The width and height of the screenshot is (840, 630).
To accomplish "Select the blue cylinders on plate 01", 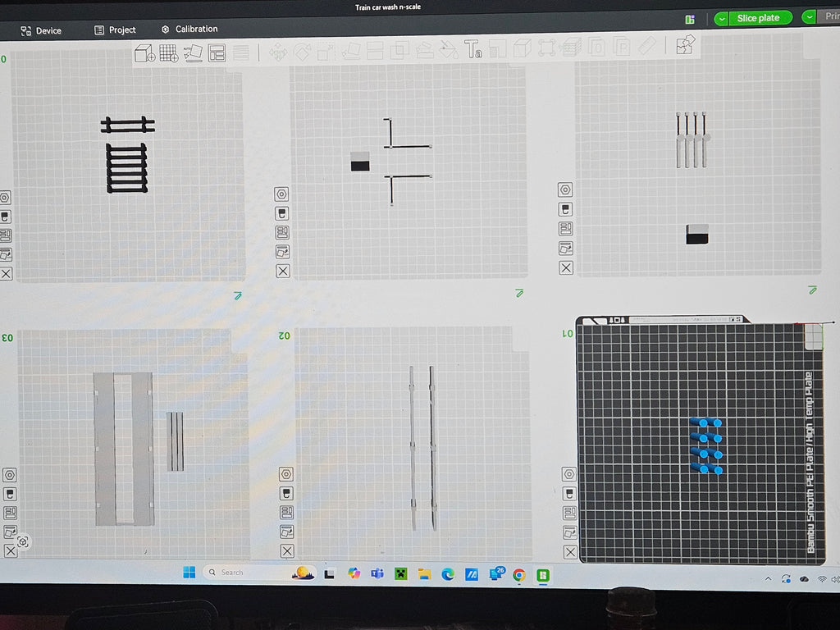I will click(706, 446).
